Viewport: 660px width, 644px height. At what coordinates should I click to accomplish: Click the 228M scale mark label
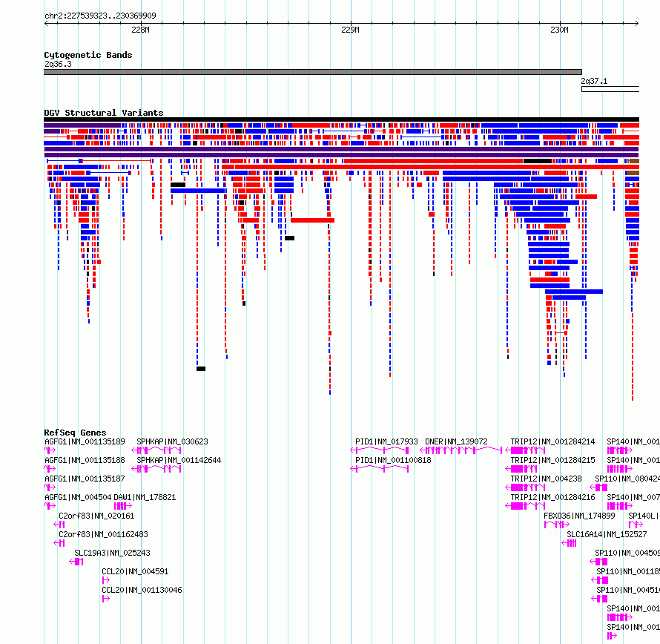pos(140,30)
